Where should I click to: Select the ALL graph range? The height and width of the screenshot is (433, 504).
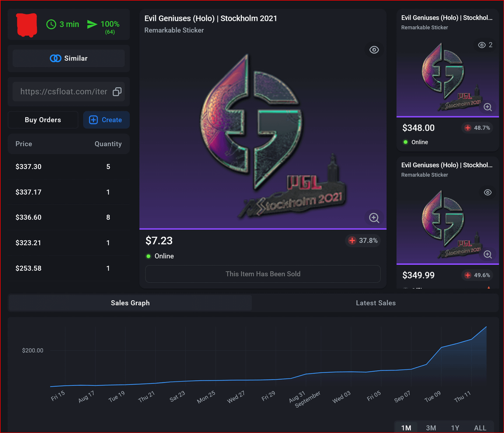[x=480, y=428]
